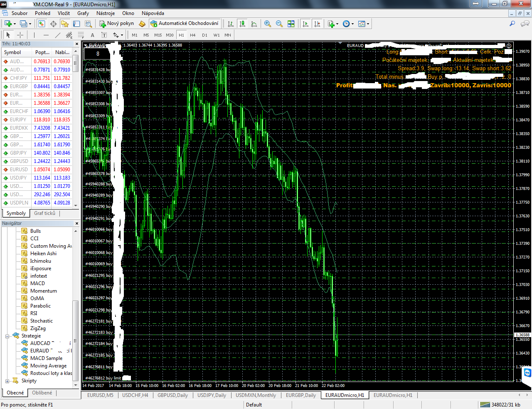Switch to the Graf ticků tab

[44, 213]
